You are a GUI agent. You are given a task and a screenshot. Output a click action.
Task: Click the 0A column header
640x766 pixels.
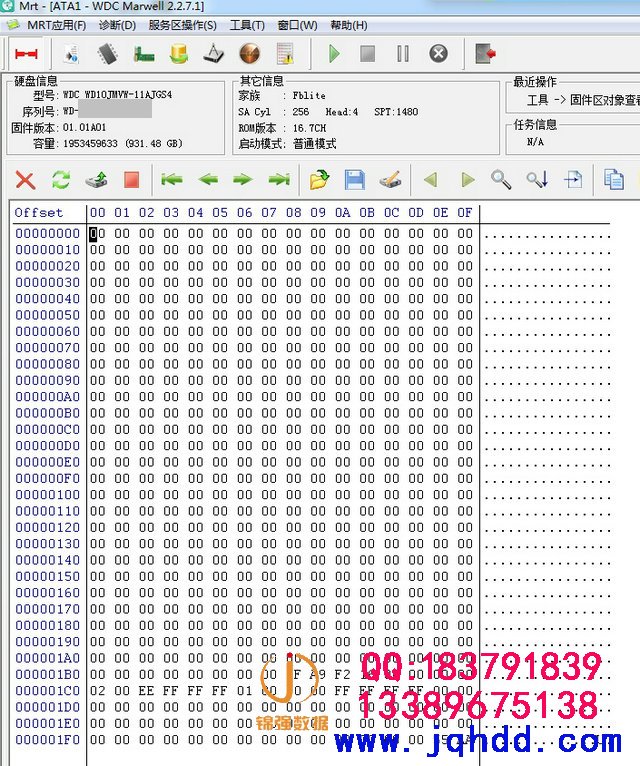click(342, 213)
